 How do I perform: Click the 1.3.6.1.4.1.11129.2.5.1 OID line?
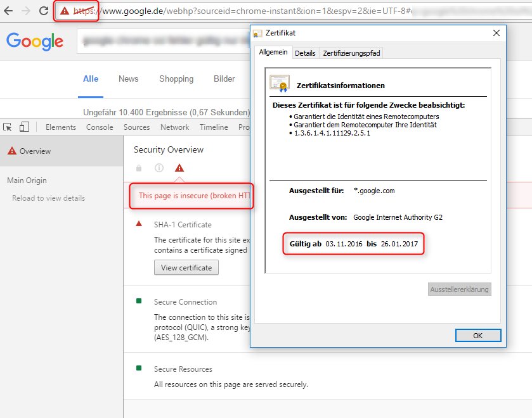click(332, 133)
